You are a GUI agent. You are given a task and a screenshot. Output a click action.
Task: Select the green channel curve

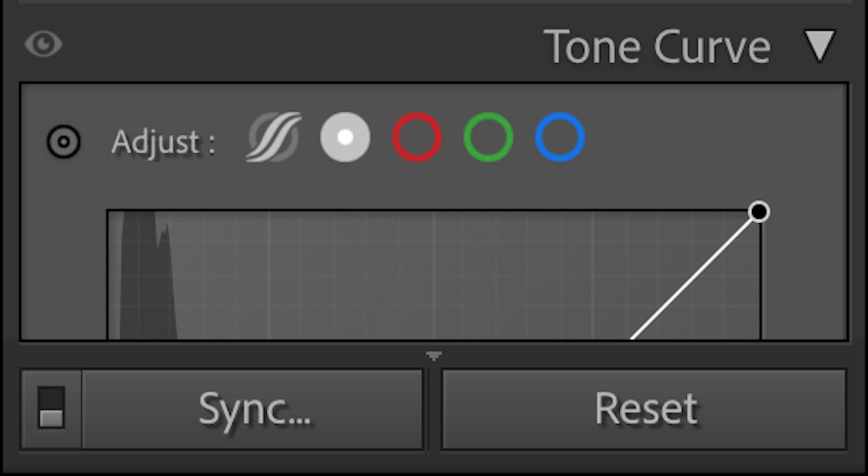pyautogui.click(x=488, y=138)
